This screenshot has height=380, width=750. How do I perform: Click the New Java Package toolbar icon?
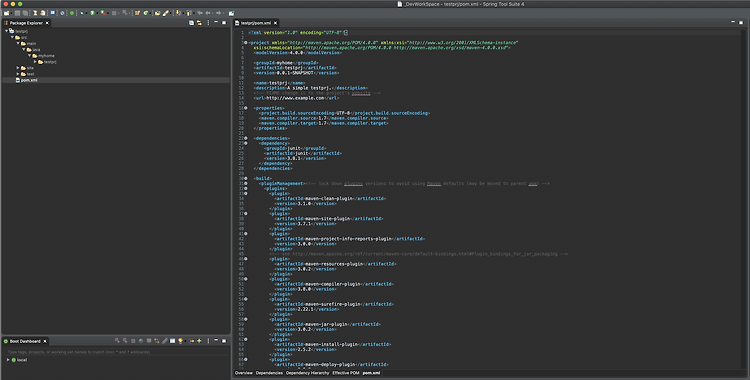pos(137,13)
